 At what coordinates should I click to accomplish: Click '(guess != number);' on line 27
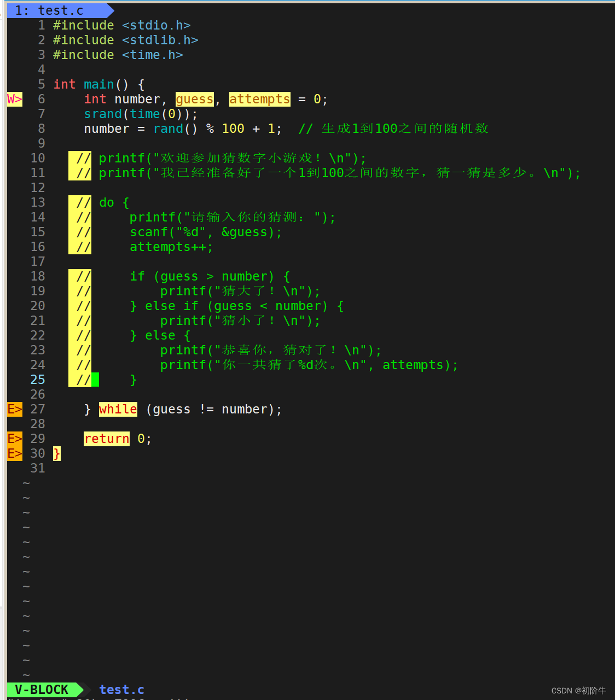pyautogui.click(x=214, y=409)
